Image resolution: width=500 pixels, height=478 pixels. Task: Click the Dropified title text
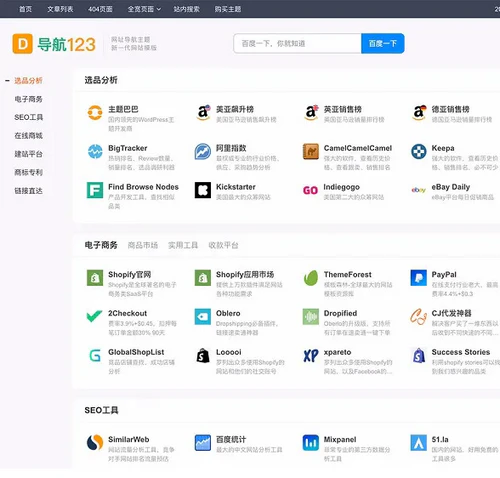click(340, 313)
